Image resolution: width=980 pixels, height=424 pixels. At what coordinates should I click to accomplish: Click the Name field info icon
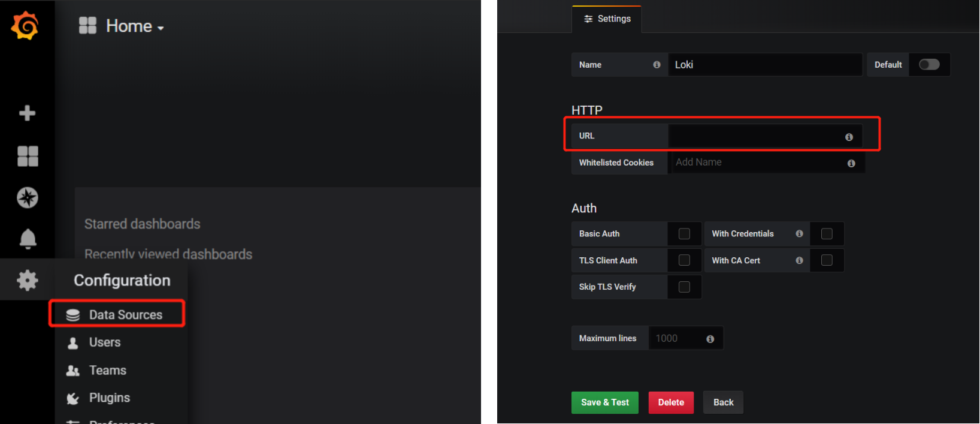(x=657, y=65)
